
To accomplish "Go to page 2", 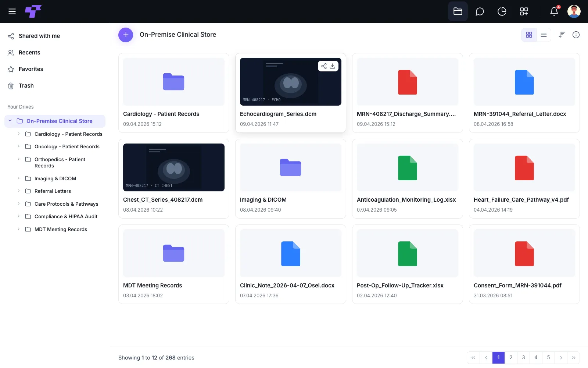I will tap(511, 358).
